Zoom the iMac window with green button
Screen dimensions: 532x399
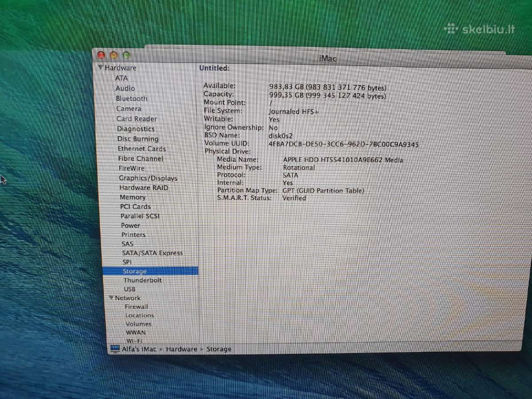pyautogui.click(x=126, y=55)
